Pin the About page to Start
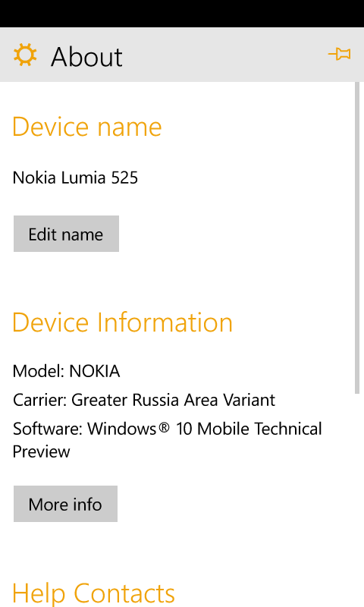 coord(339,54)
